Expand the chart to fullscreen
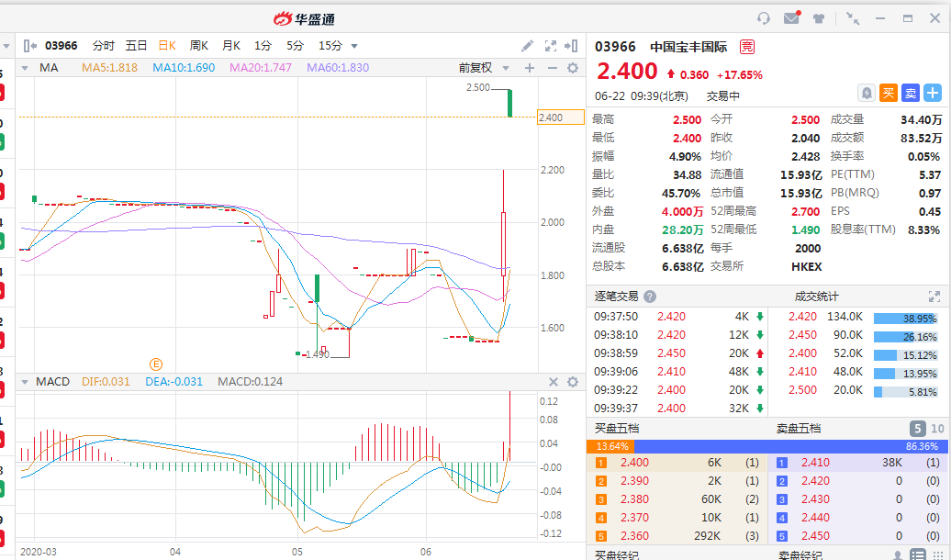The width and height of the screenshot is (951, 560). [x=551, y=45]
